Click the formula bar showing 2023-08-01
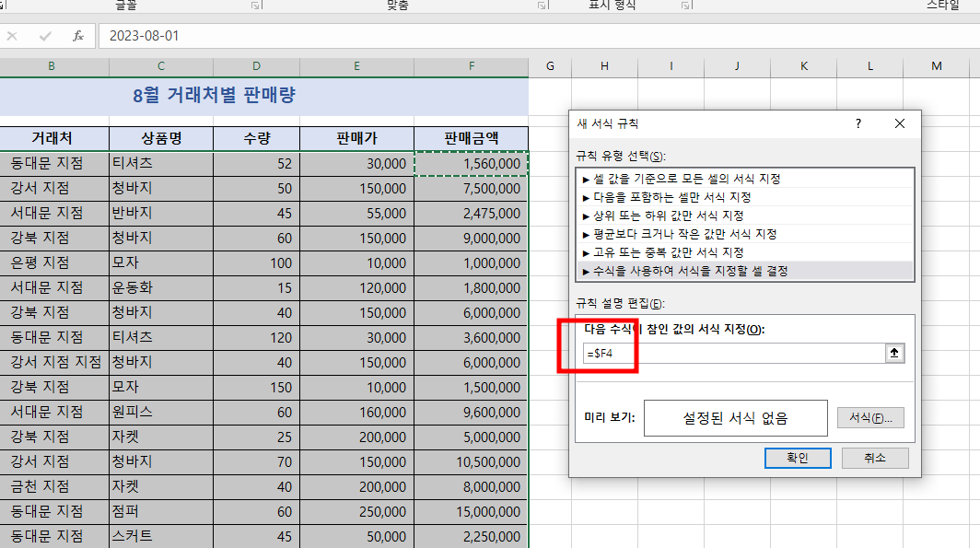The image size is (980, 548). 538,36
